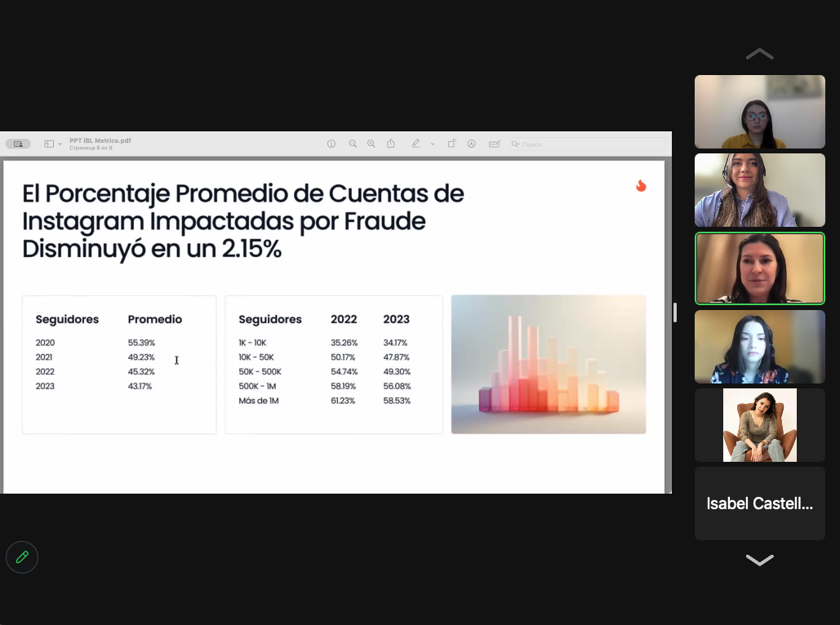Click the 55.39% value for 2020

pyautogui.click(x=141, y=343)
